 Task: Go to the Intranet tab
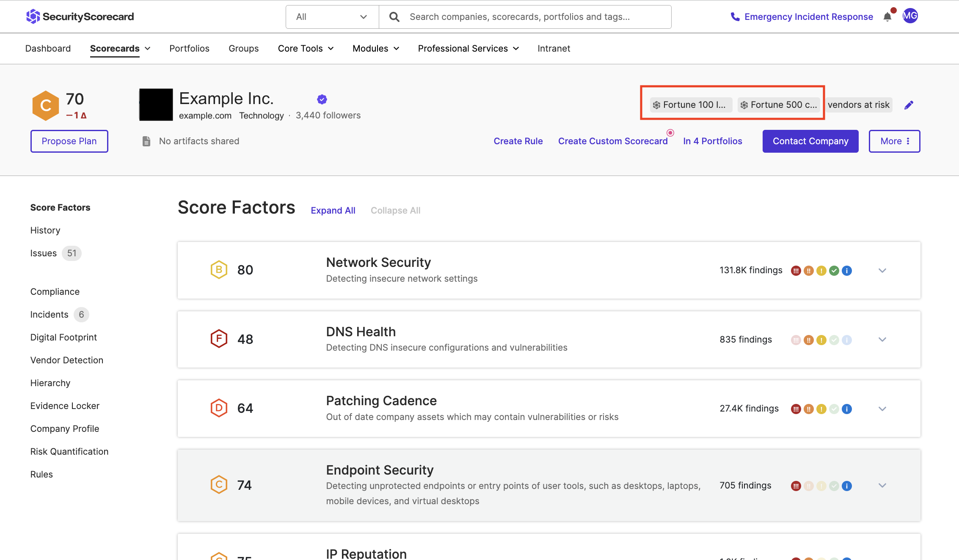point(554,49)
